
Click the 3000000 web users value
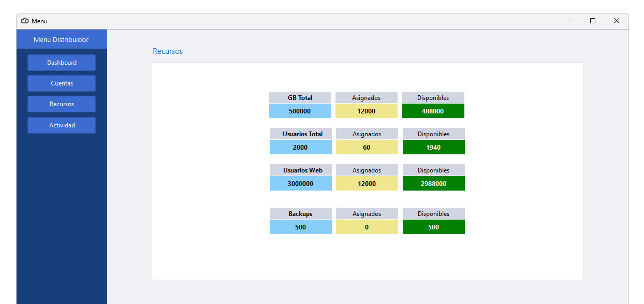(301, 183)
